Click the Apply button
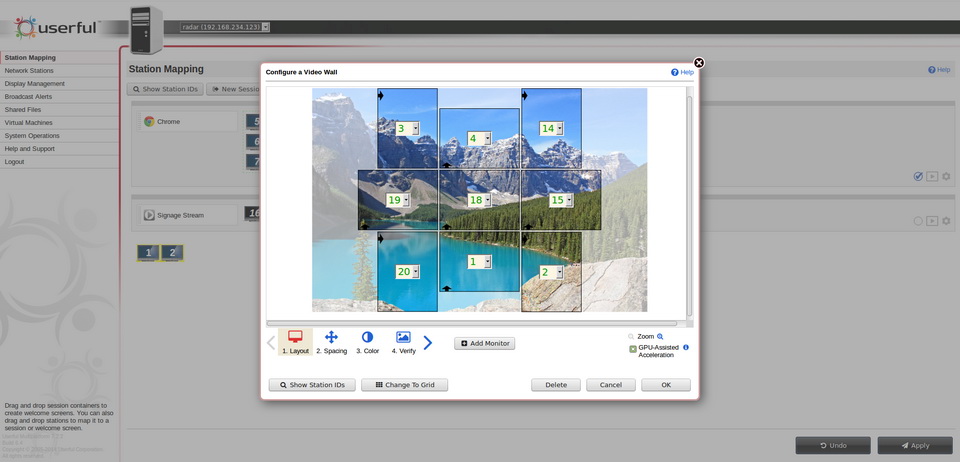960x462 pixels. click(x=915, y=445)
